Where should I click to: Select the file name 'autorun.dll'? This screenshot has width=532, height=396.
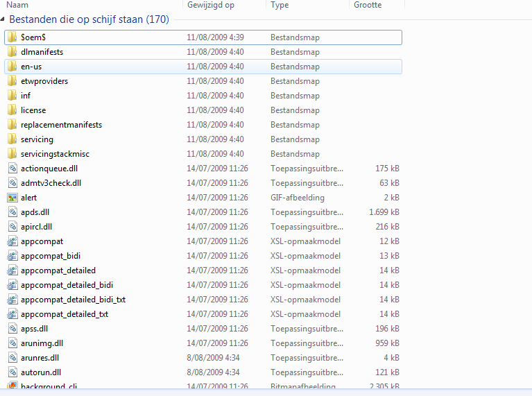[x=41, y=372]
